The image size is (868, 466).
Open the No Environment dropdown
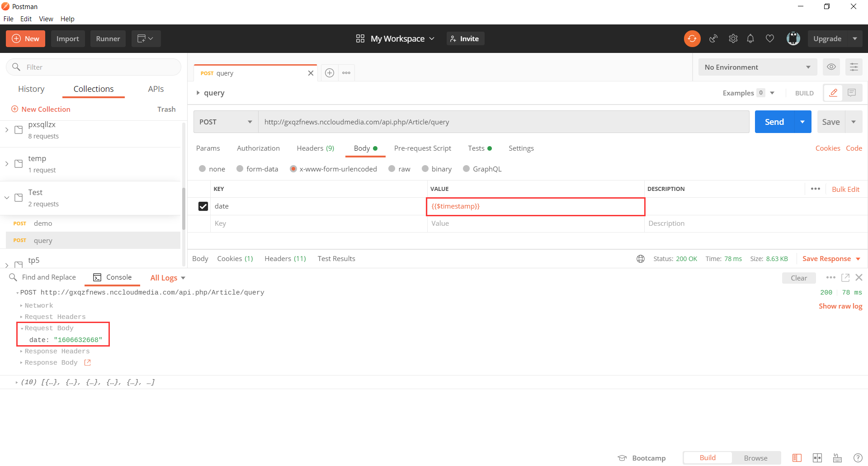(758, 67)
